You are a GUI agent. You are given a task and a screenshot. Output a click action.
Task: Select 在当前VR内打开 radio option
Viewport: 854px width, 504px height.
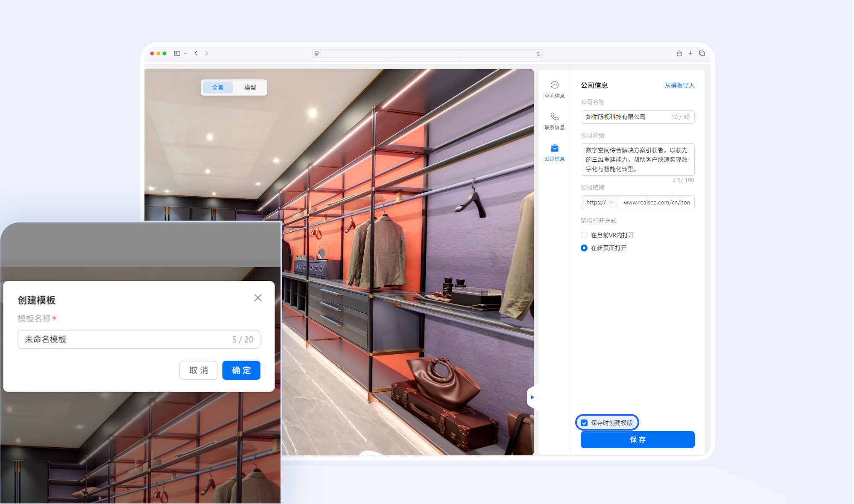click(584, 235)
